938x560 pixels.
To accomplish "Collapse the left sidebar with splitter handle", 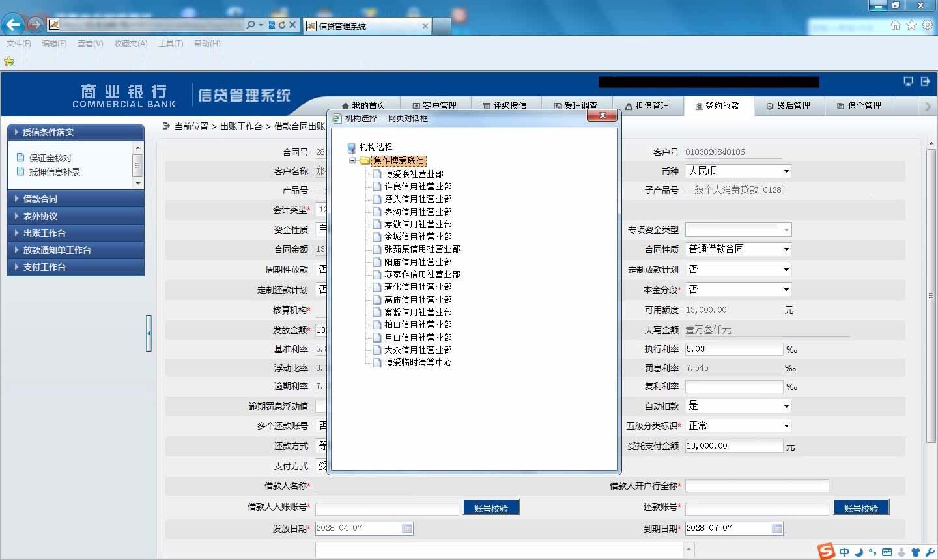I will 149,333.
